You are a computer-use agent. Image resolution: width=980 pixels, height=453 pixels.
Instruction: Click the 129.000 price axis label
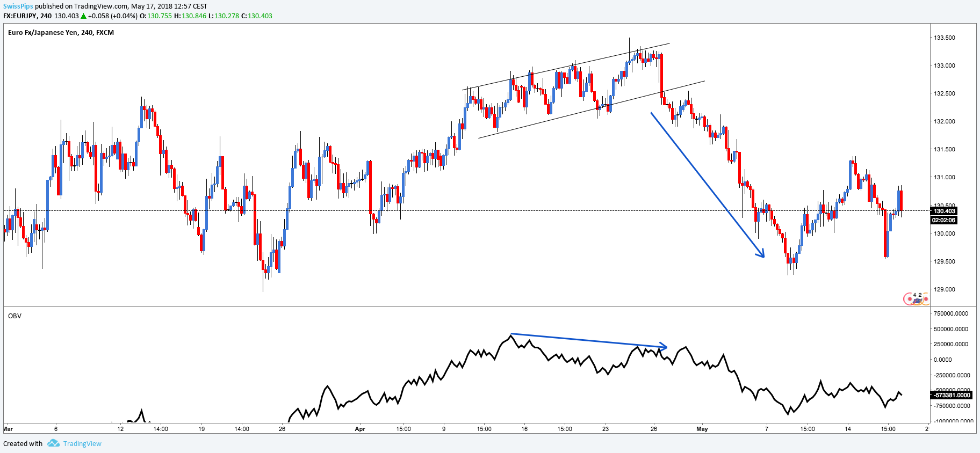pos(944,289)
